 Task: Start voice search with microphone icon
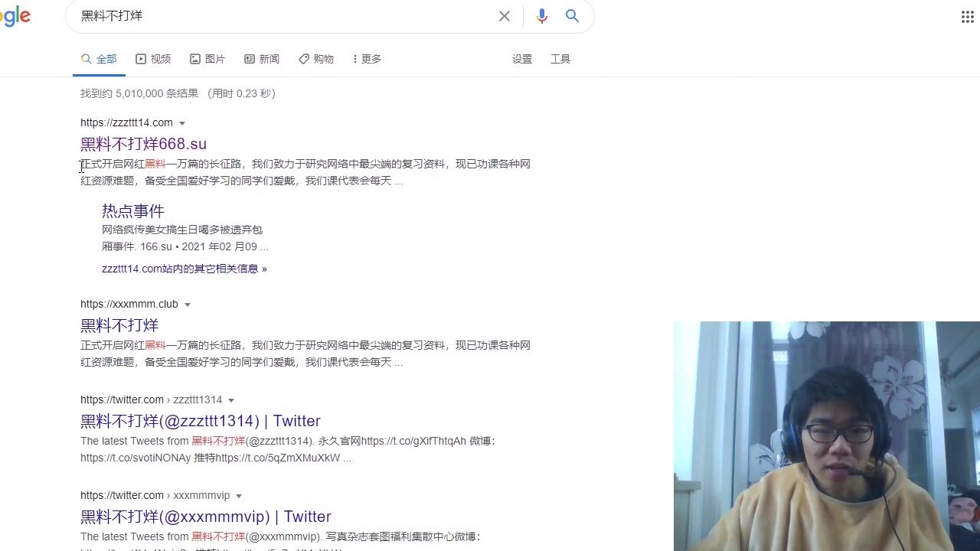(542, 16)
